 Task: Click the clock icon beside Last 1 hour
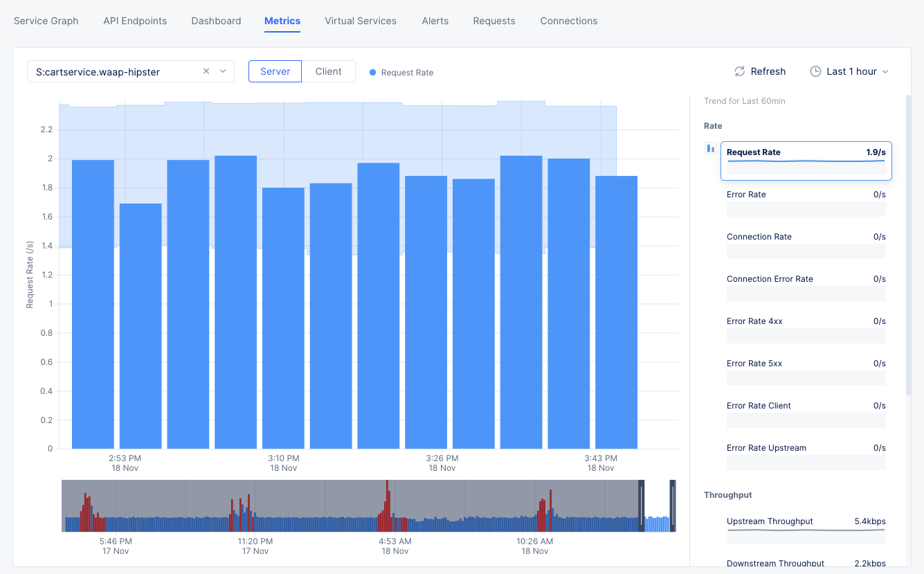click(x=817, y=71)
